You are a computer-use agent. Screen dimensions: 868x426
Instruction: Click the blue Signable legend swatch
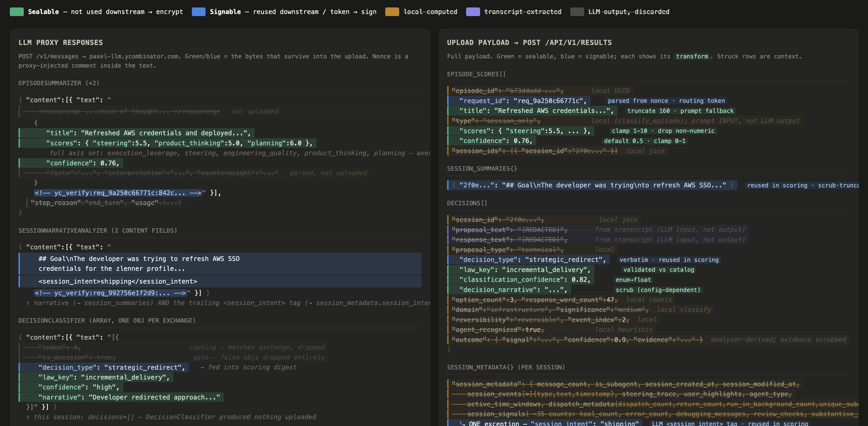click(198, 12)
